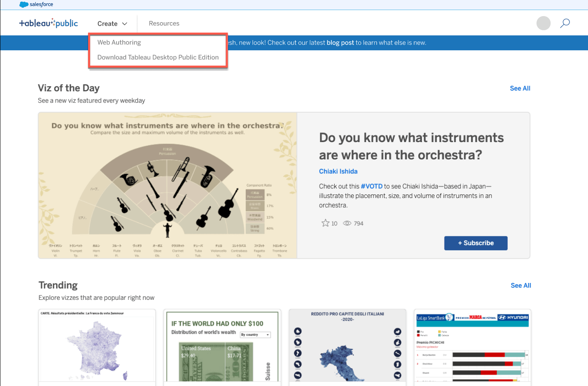Click the views eye icon showing 794

coord(347,223)
